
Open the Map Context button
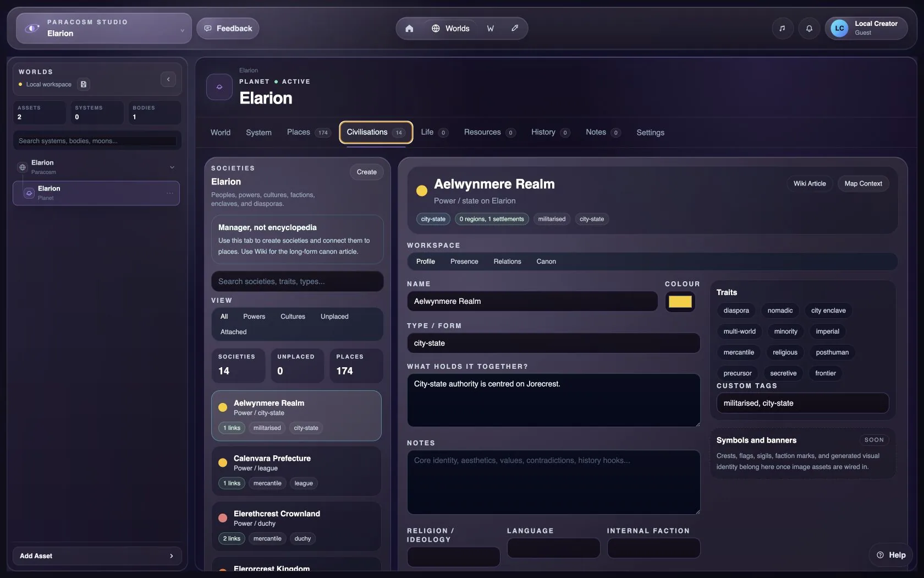coord(863,184)
